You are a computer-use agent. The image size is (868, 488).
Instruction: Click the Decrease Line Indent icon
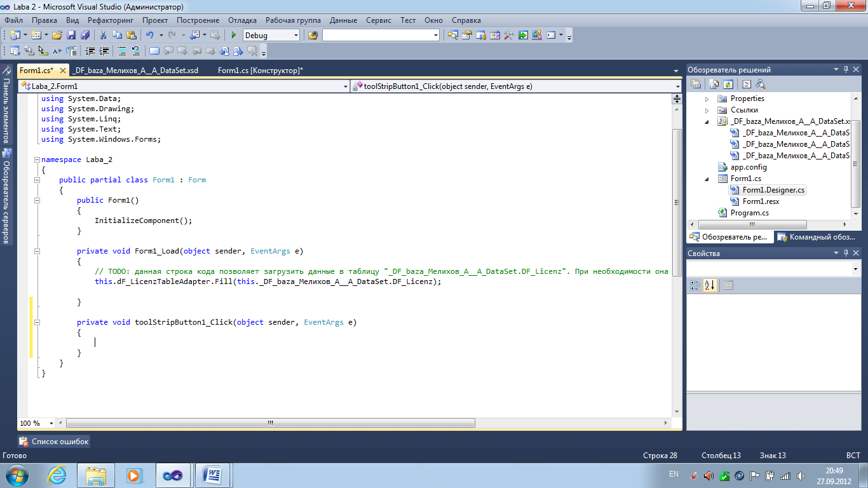point(90,51)
